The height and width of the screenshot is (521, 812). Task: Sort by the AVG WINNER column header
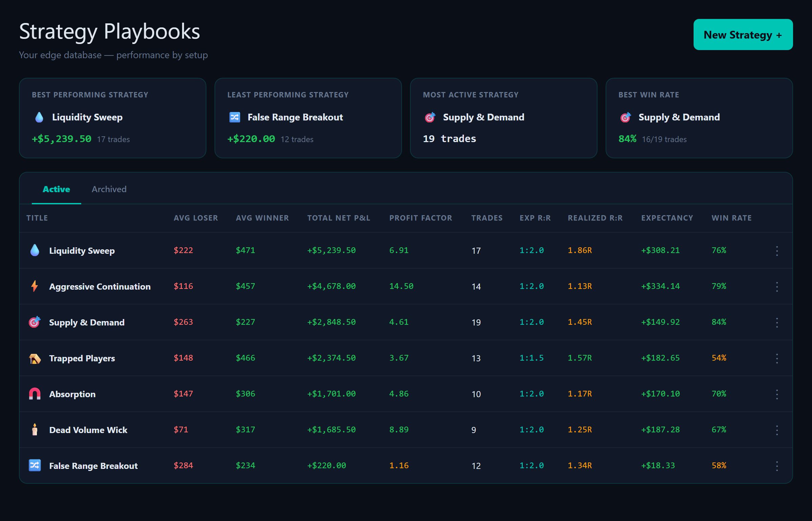pos(262,218)
